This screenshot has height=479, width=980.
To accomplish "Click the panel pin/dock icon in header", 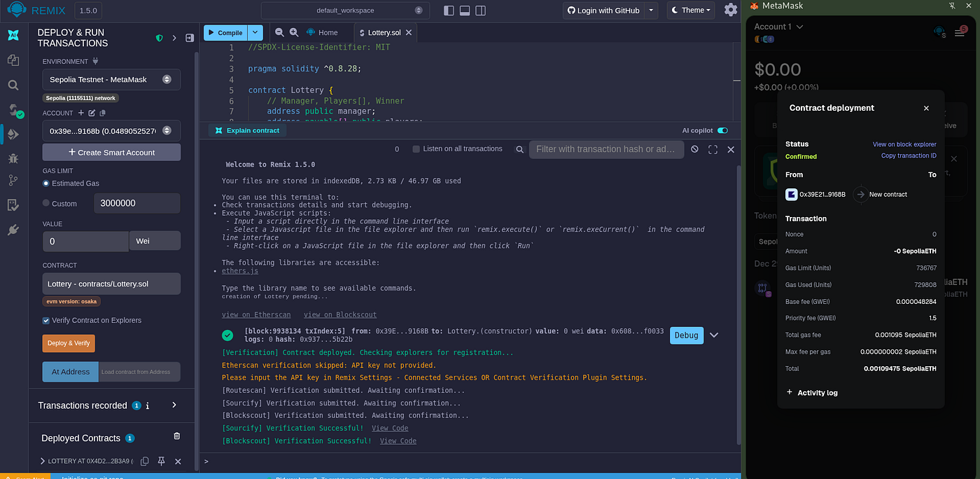I will 190,38.
